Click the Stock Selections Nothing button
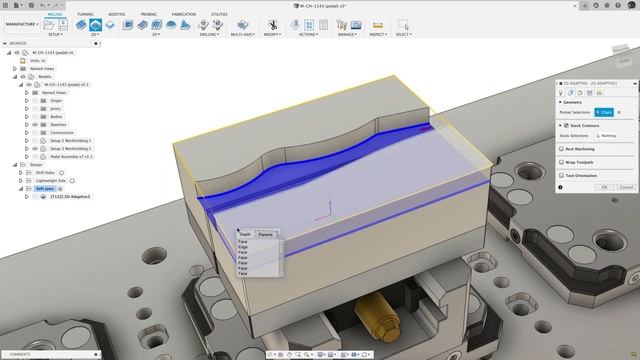This screenshot has width=640, height=360. 606,136
